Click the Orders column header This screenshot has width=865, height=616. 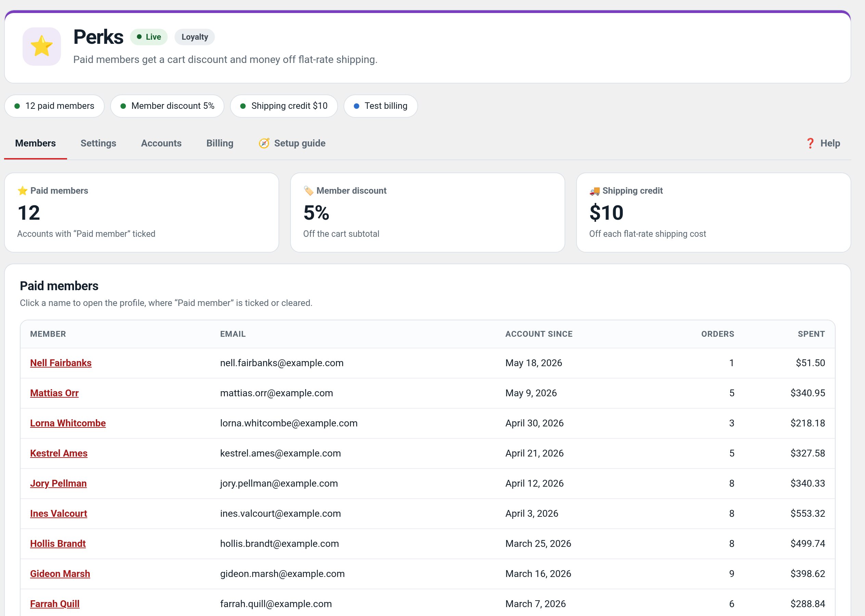coord(718,334)
